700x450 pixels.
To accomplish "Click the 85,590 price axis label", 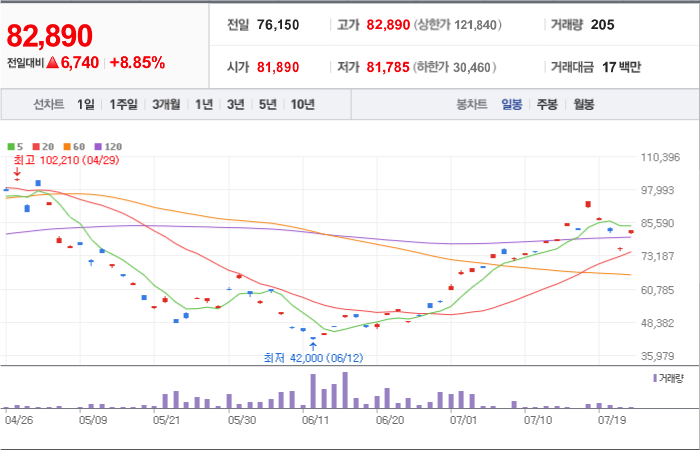I will [660, 223].
